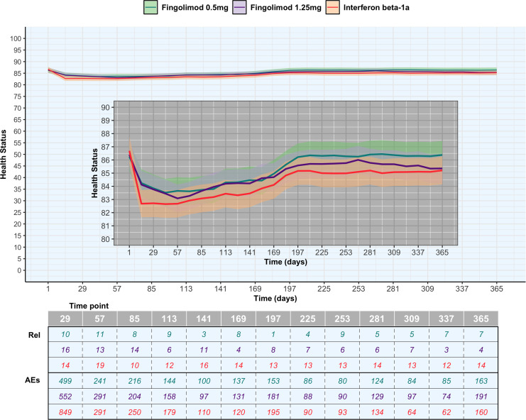Click the purple AEs value 204
This screenshot has height=420, width=526.
point(135,397)
